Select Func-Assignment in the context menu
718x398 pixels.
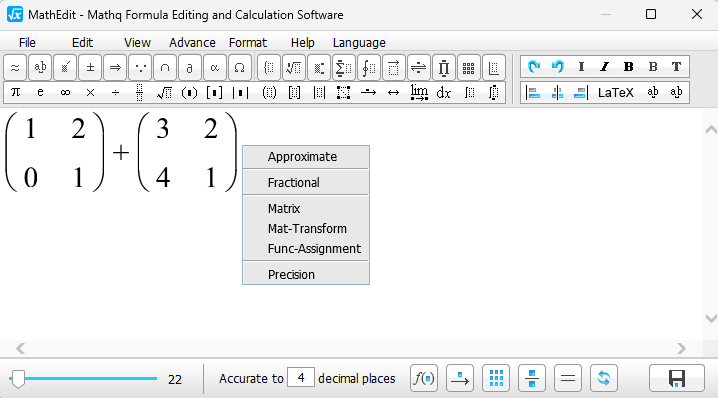click(306, 249)
